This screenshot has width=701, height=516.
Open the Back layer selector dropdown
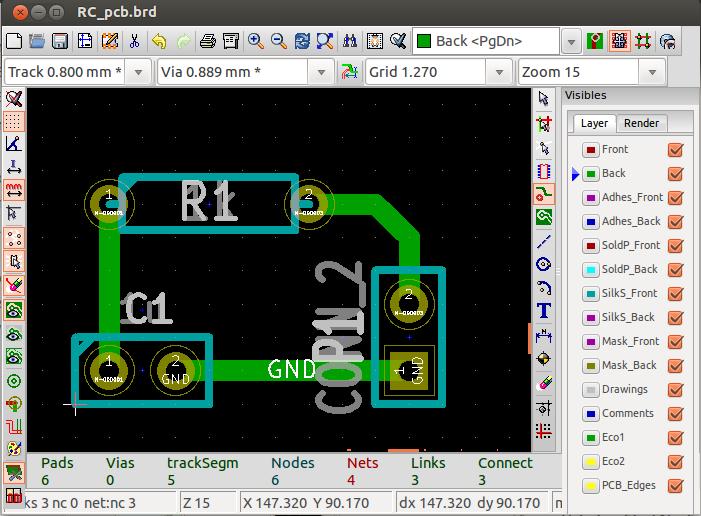(x=571, y=42)
